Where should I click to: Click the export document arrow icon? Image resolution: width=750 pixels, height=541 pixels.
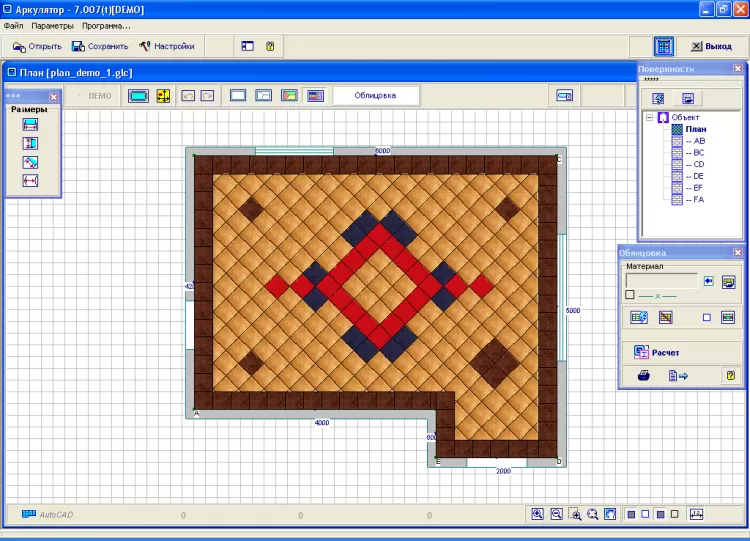click(678, 376)
